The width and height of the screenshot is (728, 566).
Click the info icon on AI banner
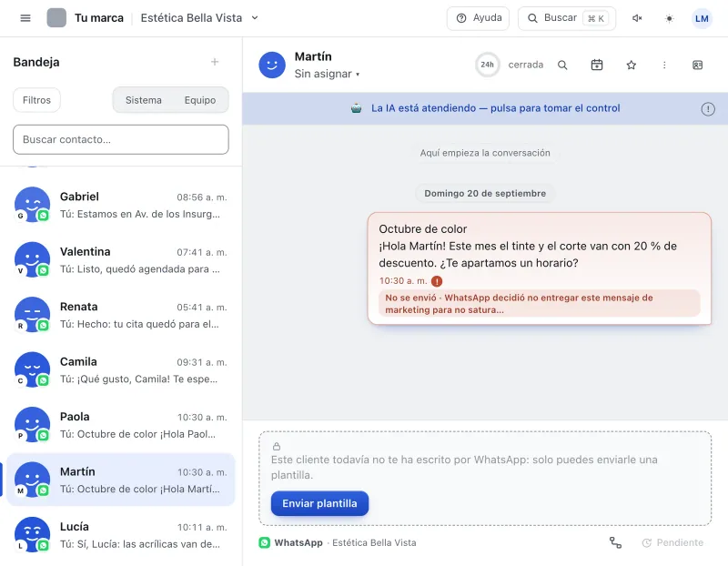click(x=708, y=109)
